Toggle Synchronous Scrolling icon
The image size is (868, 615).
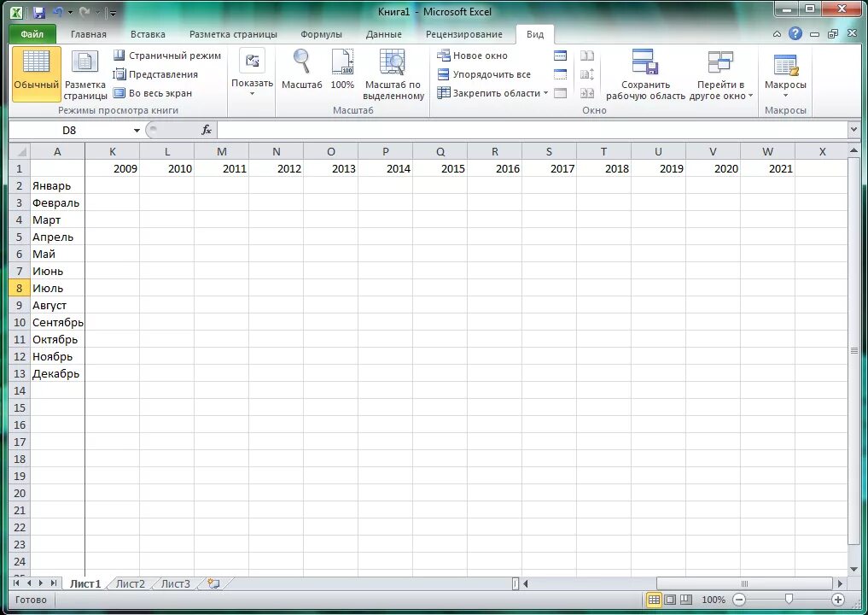click(587, 74)
